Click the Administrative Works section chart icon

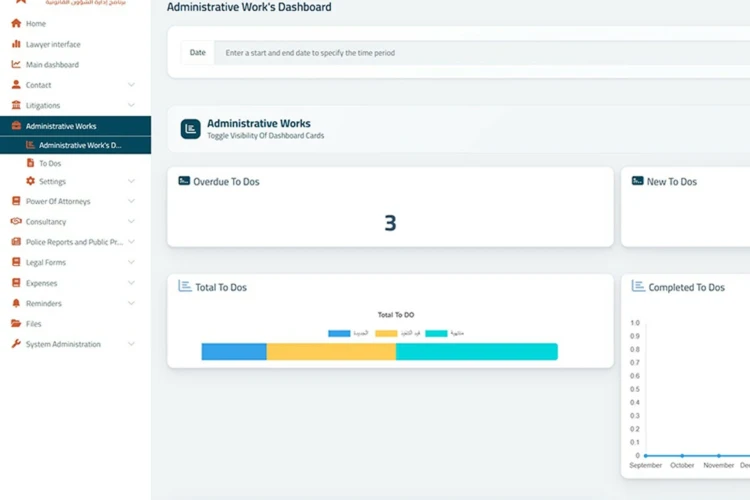coord(190,129)
